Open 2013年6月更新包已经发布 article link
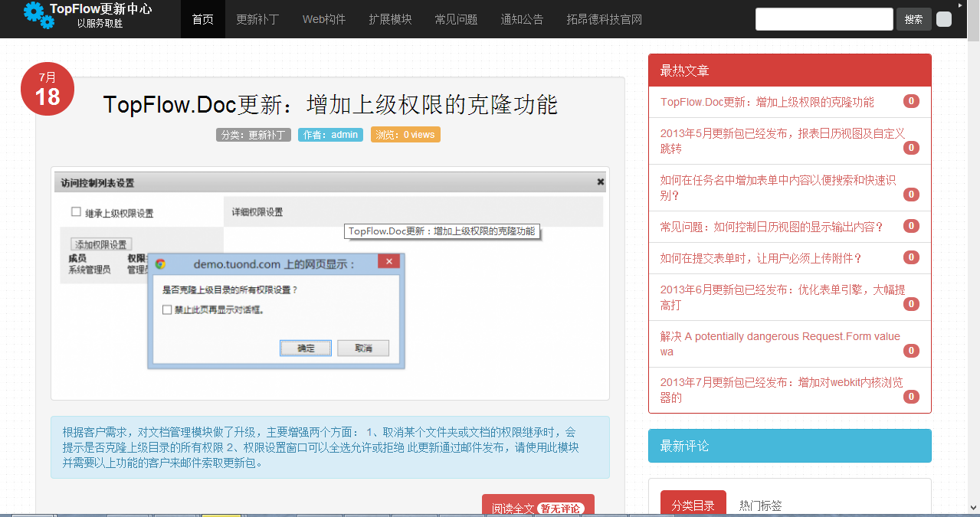Viewport: 980px width, 517px height. pos(783,297)
